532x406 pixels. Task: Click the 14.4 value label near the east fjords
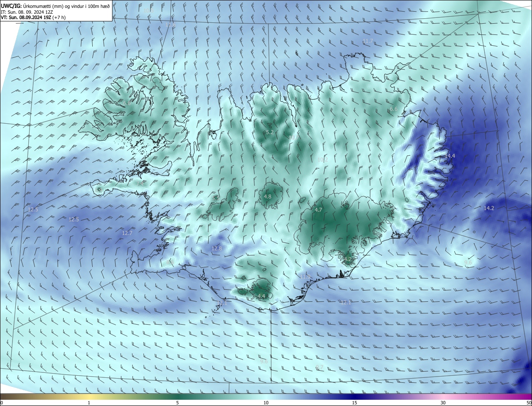[x=450, y=156]
